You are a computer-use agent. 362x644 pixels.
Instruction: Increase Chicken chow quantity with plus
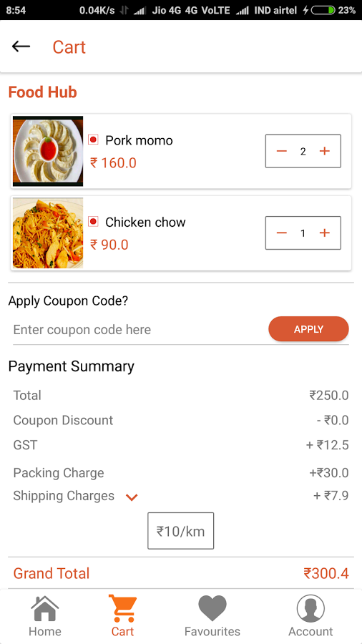click(x=325, y=233)
